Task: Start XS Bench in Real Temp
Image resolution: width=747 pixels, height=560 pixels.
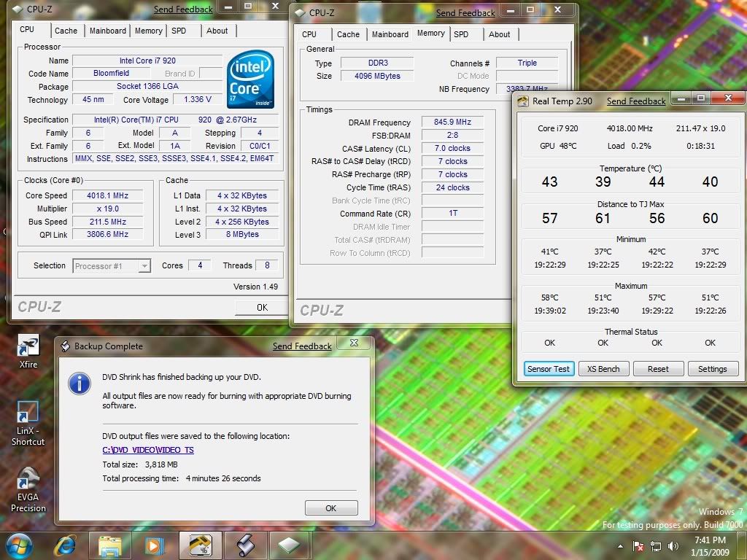Action: [603, 369]
